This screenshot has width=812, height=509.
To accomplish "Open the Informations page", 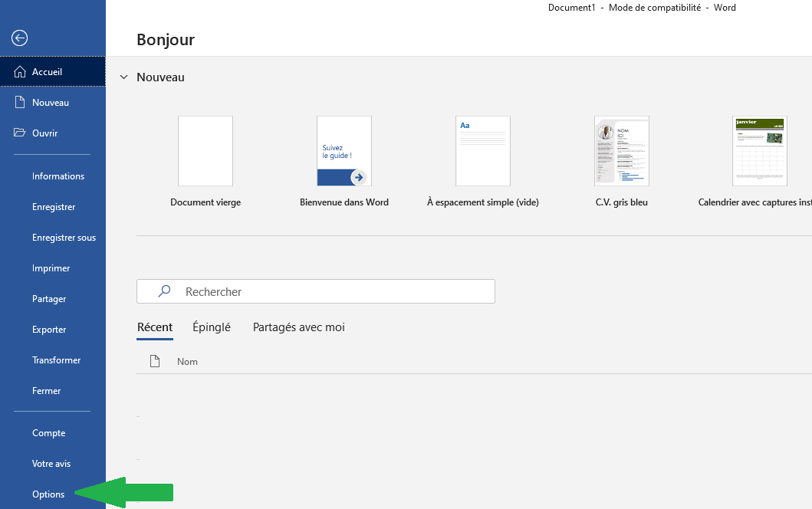I will 53,176.
